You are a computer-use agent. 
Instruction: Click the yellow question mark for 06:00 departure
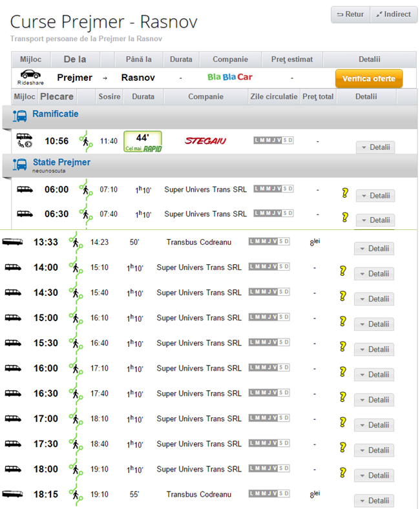pyautogui.click(x=345, y=192)
